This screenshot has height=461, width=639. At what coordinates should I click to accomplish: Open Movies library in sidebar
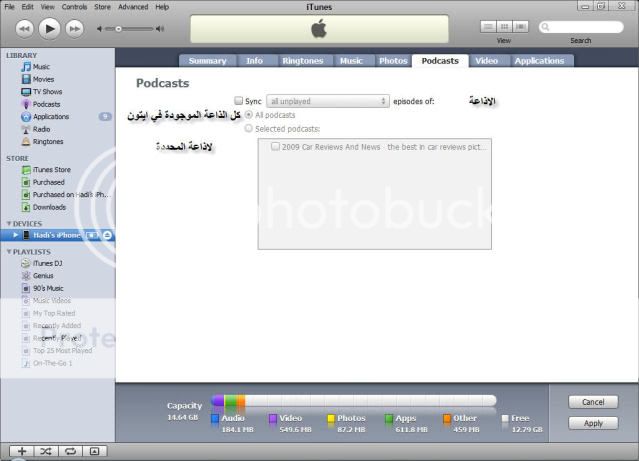(43, 79)
